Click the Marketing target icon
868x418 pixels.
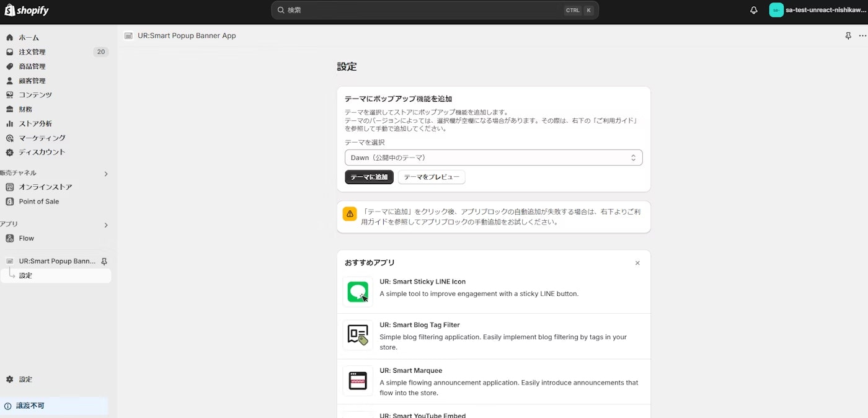(9, 138)
